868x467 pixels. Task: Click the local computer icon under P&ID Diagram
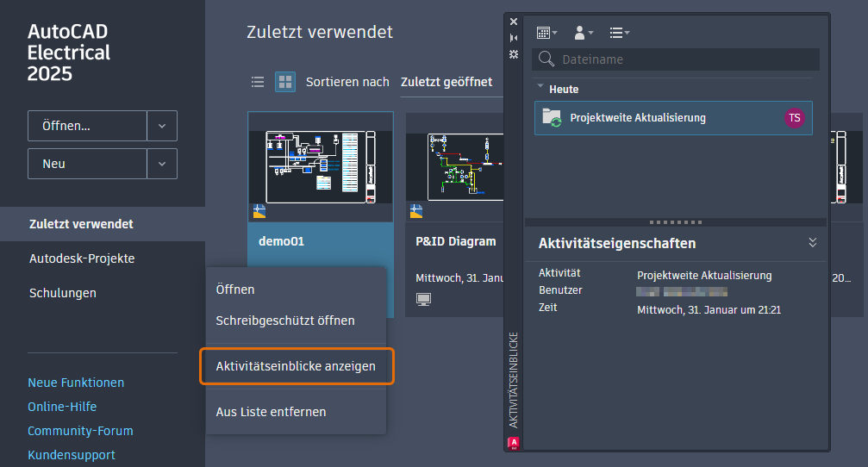(423, 299)
